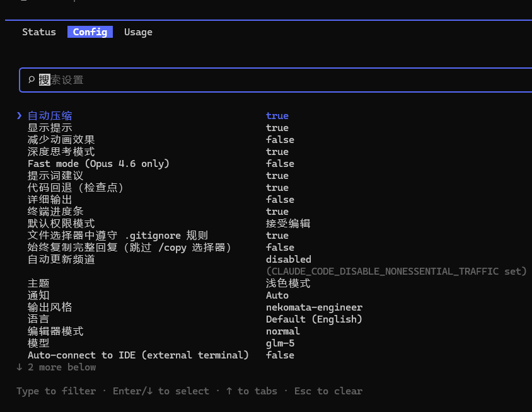Toggle the .gitignore 规则 true value
This screenshot has height=412, width=532.
click(277, 236)
